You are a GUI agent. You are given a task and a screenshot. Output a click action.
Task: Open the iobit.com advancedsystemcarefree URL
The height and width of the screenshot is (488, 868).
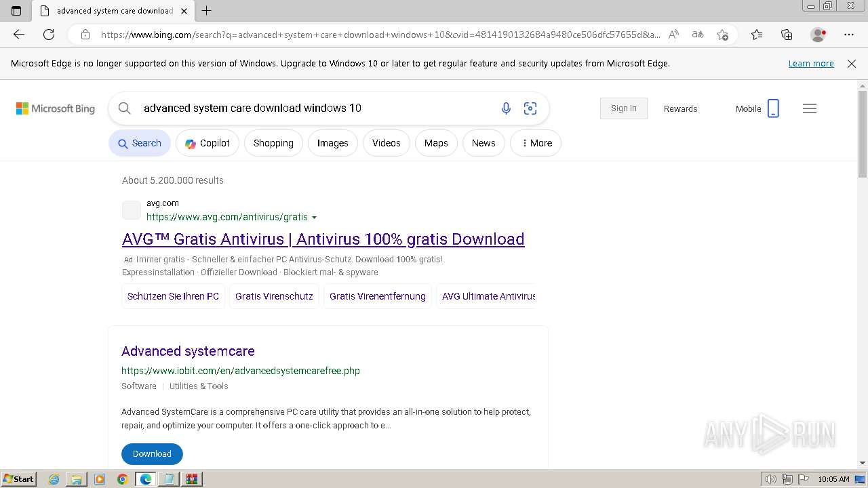tap(241, 371)
